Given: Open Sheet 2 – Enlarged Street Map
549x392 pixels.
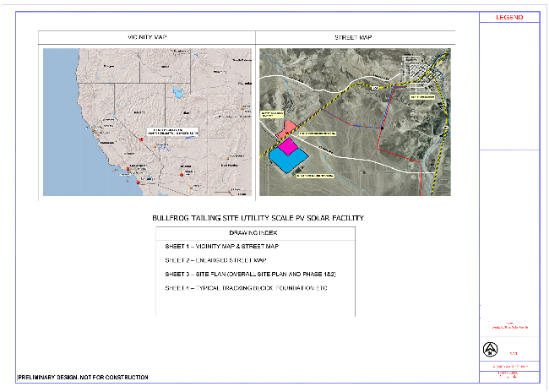Looking at the screenshot, I should click(x=215, y=260).
